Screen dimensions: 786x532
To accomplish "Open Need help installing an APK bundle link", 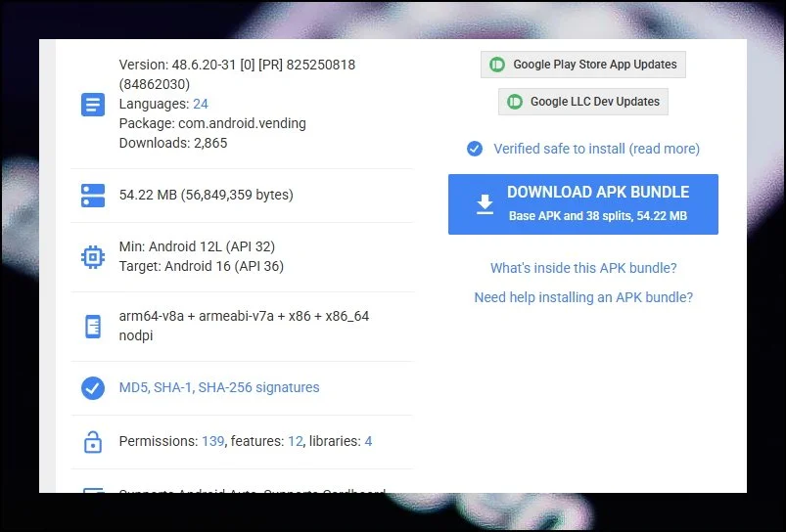I will [x=583, y=297].
